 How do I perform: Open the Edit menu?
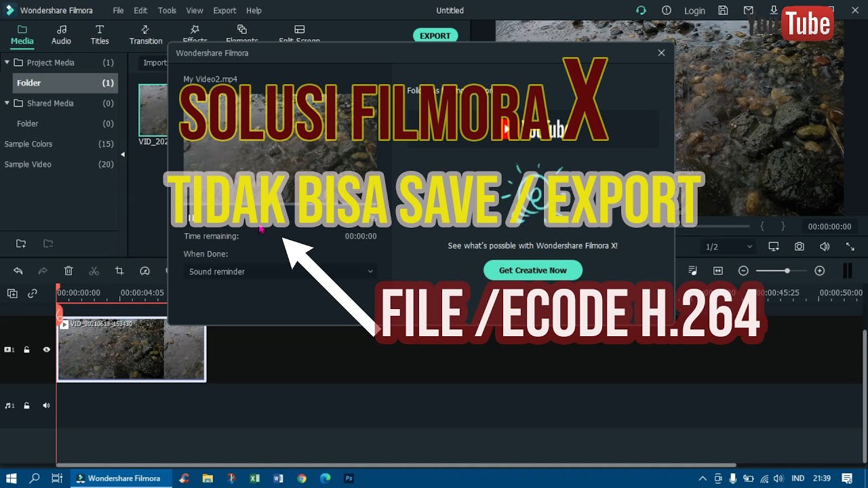click(140, 10)
